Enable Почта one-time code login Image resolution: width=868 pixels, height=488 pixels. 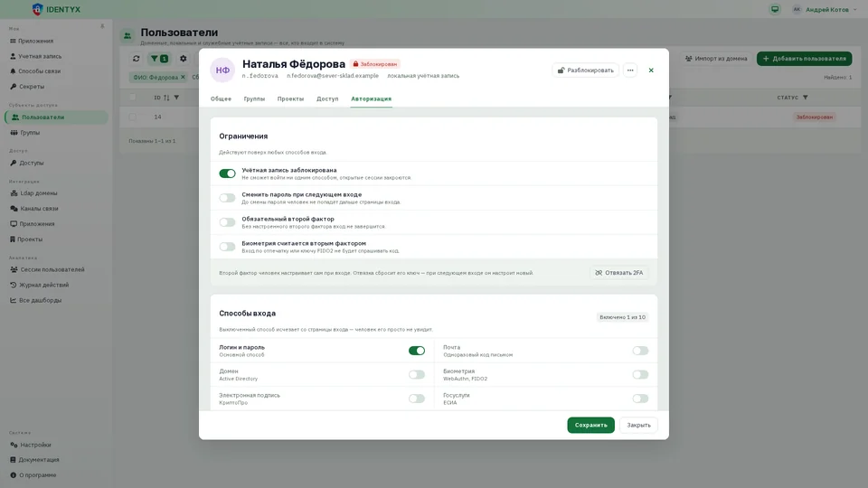point(640,351)
